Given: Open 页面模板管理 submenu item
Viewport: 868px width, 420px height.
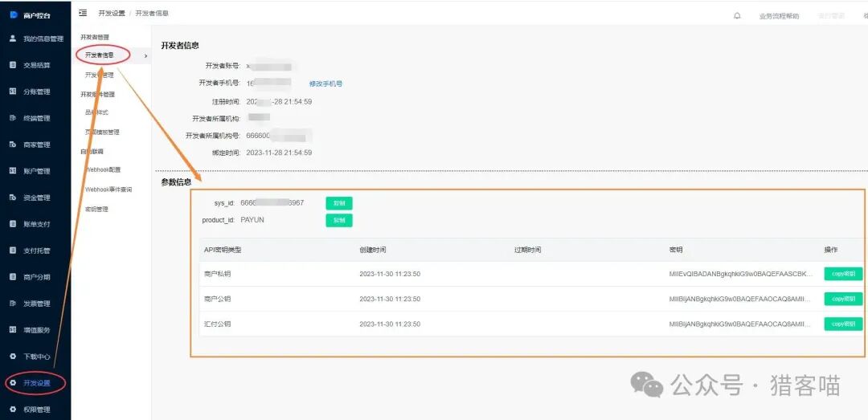Looking at the screenshot, I should click(x=102, y=133).
